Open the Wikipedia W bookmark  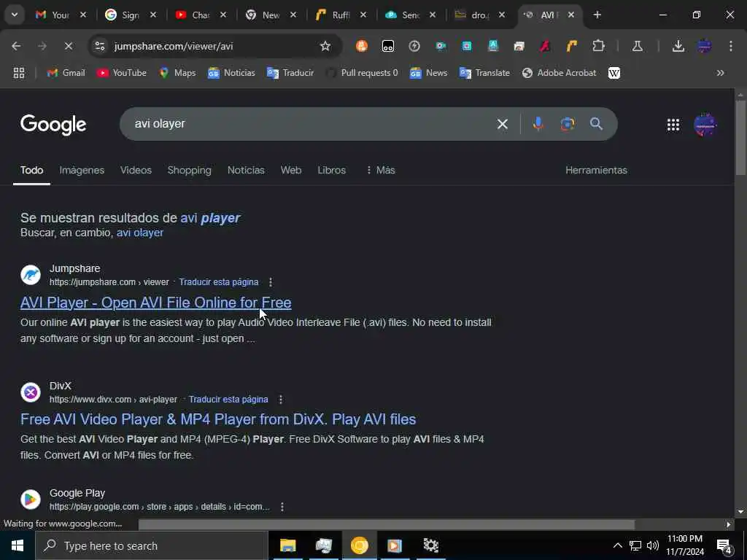614,73
